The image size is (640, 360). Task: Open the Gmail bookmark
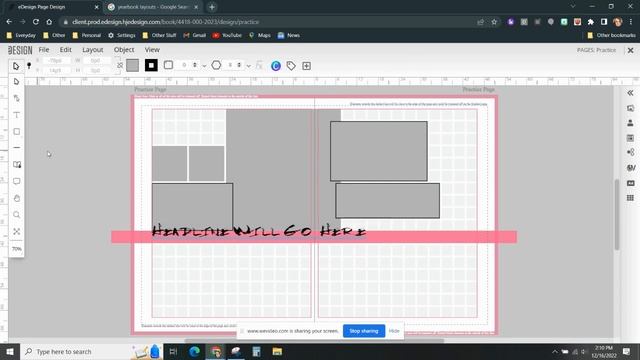point(195,36)
